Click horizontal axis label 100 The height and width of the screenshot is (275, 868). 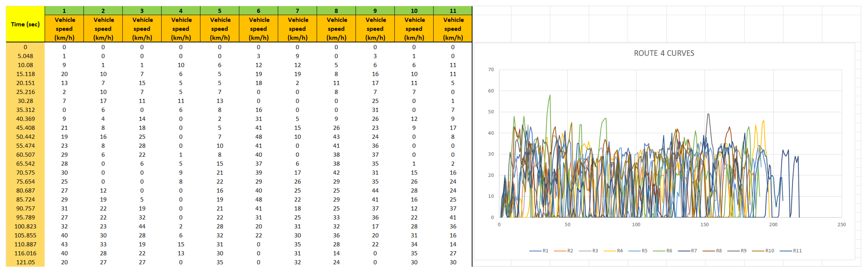(636, 225)
